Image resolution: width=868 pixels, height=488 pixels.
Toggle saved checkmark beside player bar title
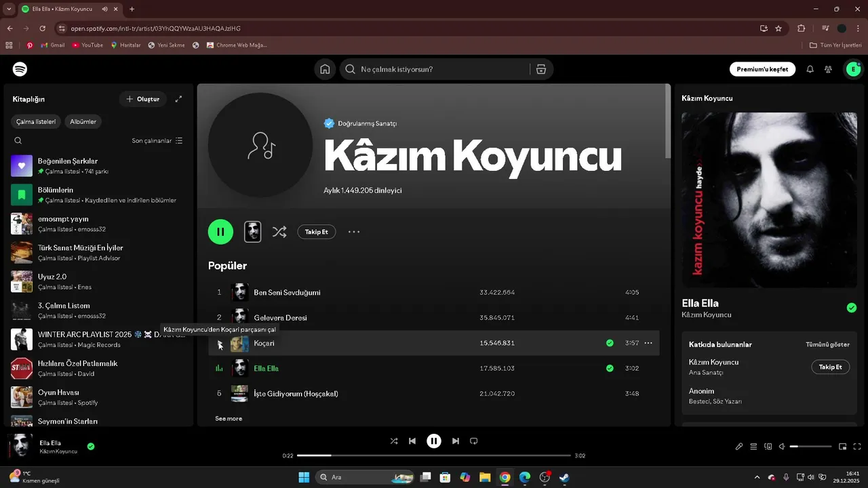tap(91, 447)
